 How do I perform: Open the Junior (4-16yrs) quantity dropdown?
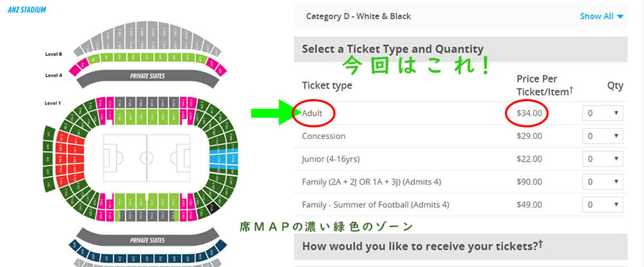[x=601, y=159]
